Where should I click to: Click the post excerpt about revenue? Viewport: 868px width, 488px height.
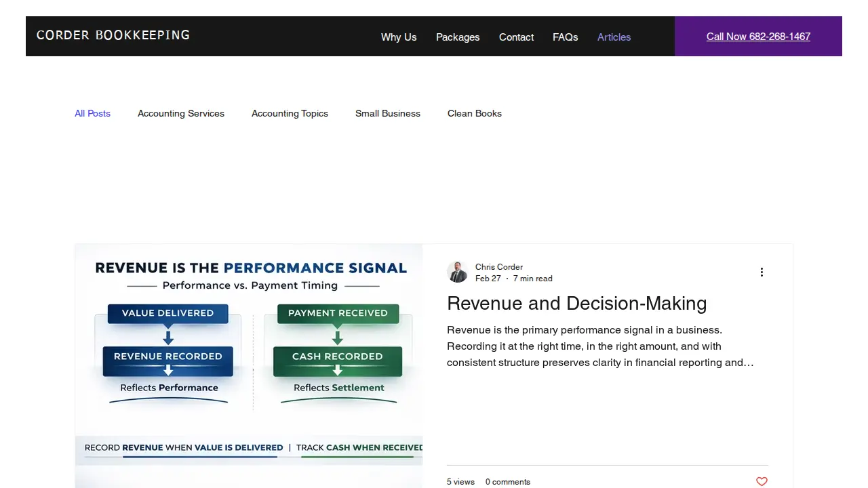[x=600, y=346]
